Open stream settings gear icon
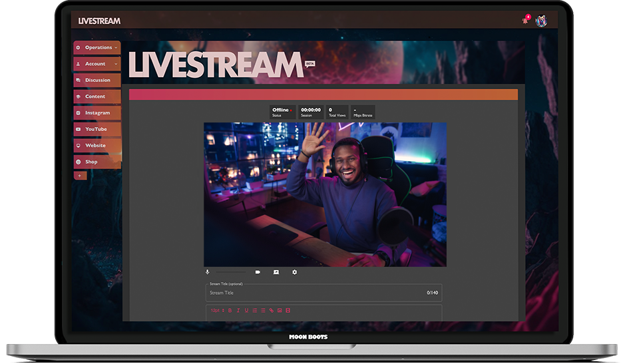This screenshot has height=364, width=623. pos(294,272)
